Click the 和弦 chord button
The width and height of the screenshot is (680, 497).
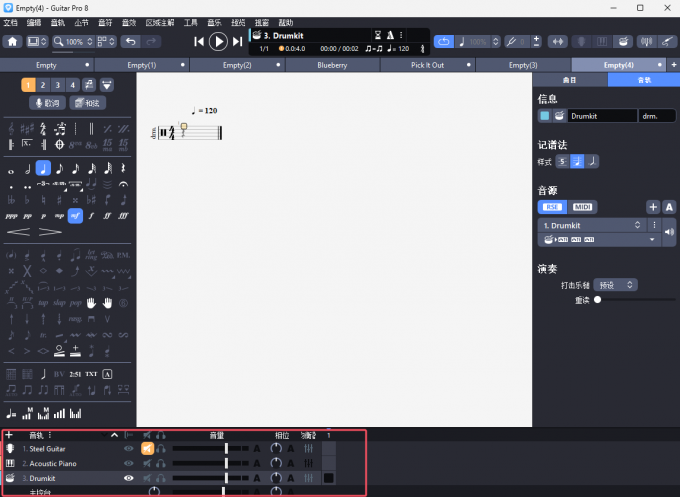click(89, 103)
